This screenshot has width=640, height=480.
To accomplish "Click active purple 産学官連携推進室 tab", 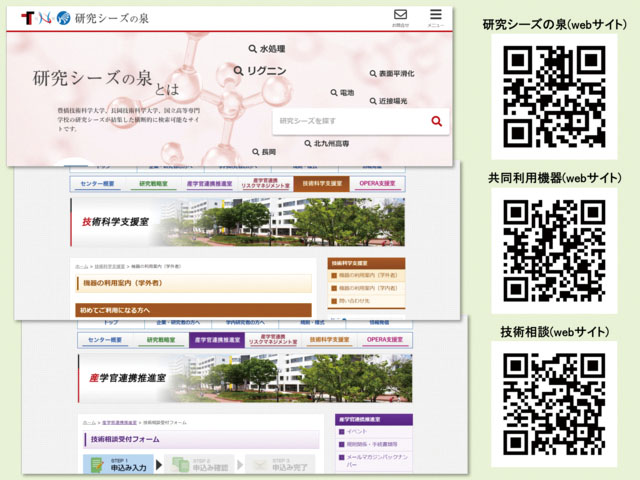I will (x=217, y=340).
